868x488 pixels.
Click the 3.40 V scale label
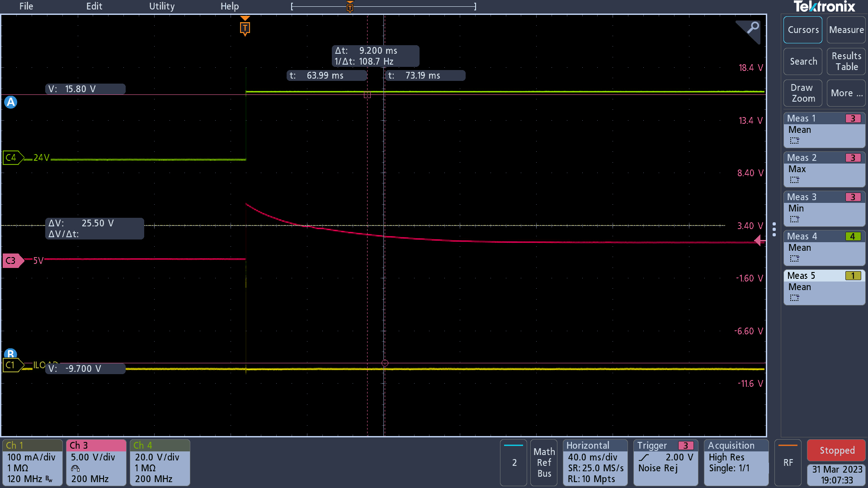point(750,226)
